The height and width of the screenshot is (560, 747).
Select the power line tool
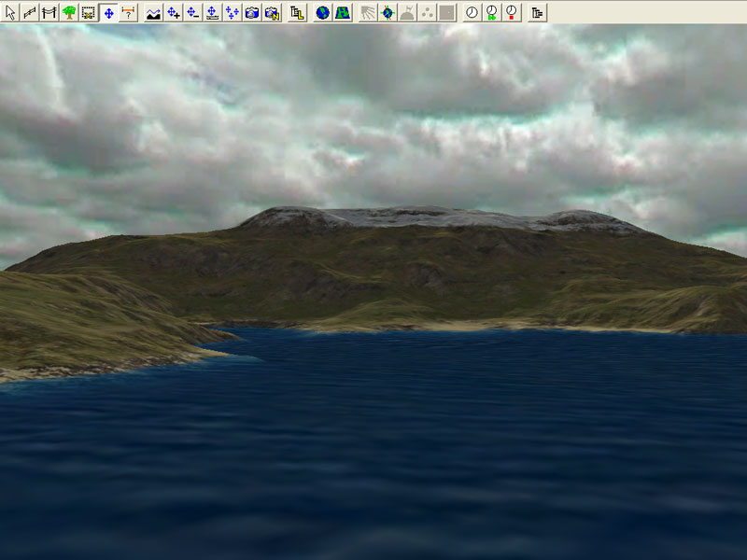click(x=49, y=12)
